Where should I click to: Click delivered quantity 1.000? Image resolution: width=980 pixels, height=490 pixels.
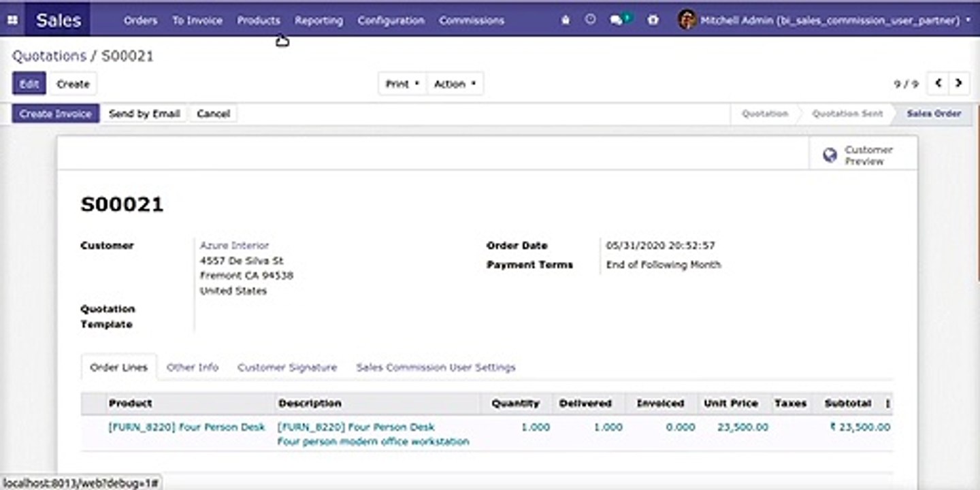[x=608, y=427]
